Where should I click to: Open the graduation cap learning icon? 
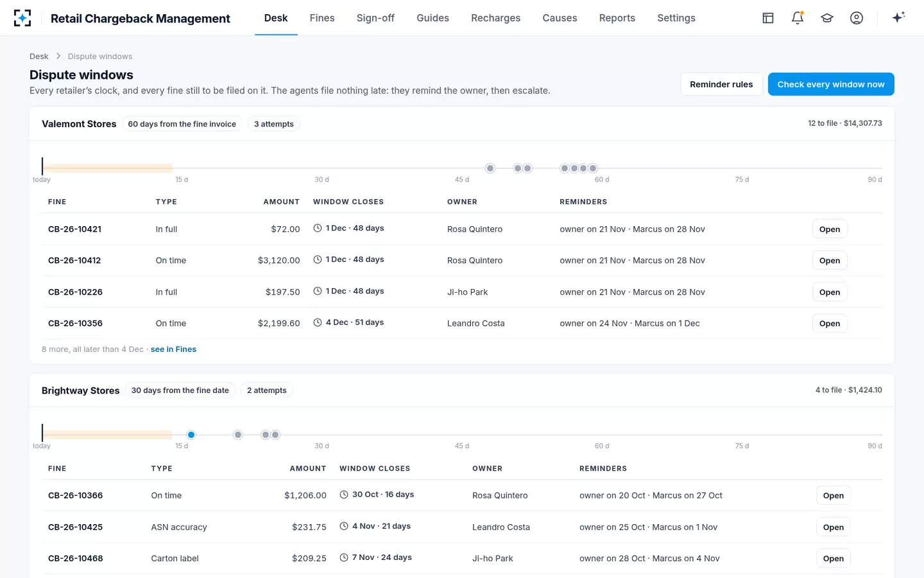coord(827,18)
